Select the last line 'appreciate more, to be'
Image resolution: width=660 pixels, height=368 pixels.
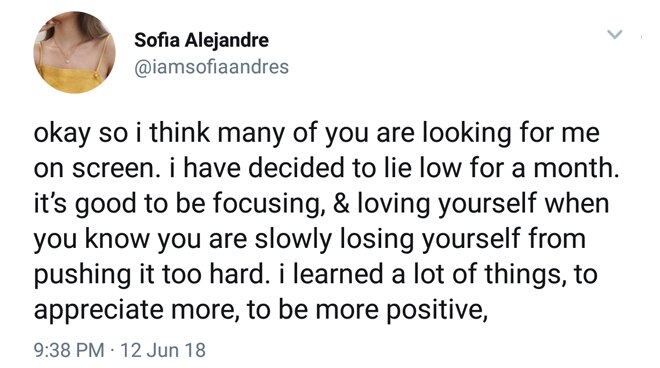261,310
